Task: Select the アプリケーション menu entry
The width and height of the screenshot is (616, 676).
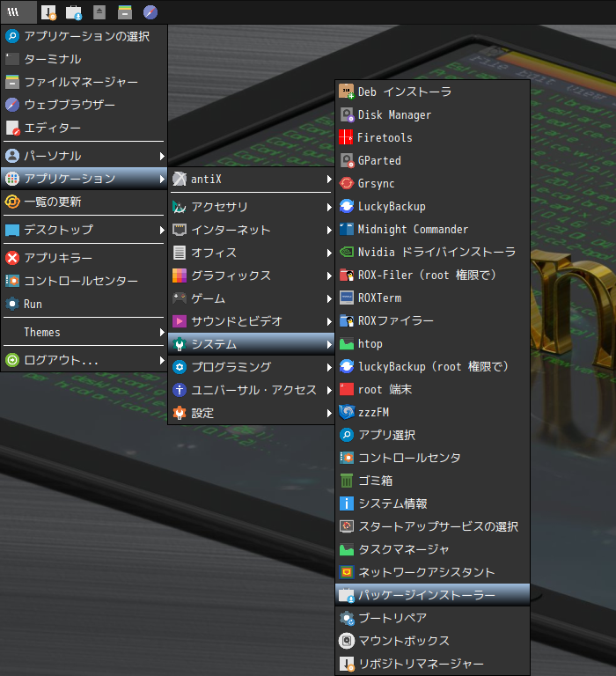Action: pyautogui.click(x=84, y=179)
